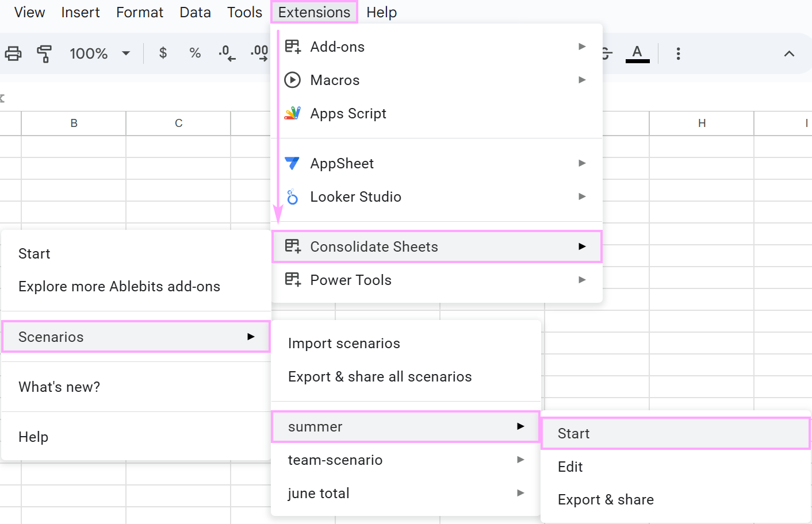Expand the Looker Studio submenu arrow
This screenshot has height=524, width=812.
click(x=582, y=196)
